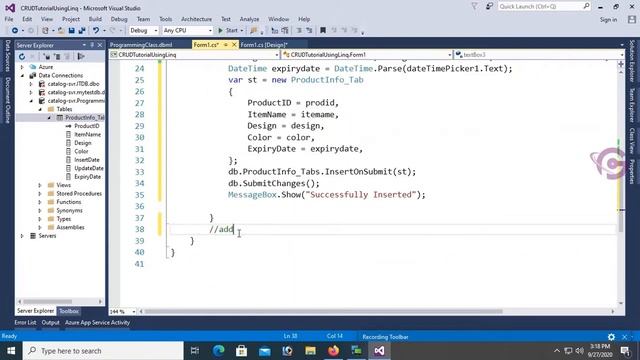
Task: Click the send feedback icon near Quick Launch
Action: pyautogui.click(x=489, y=7)
